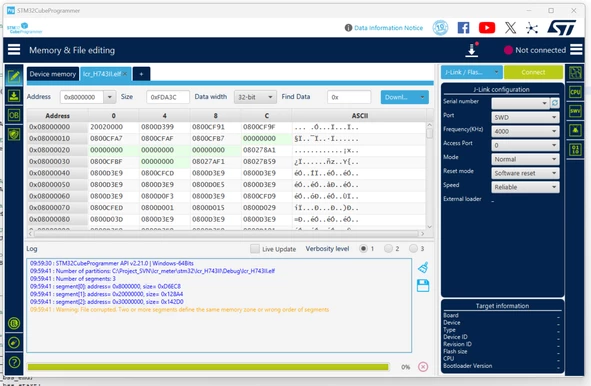The width and height of the screenshot is (591, 386).
Task: Open the Data Information Notice link
Action: (x=388, y=28)
